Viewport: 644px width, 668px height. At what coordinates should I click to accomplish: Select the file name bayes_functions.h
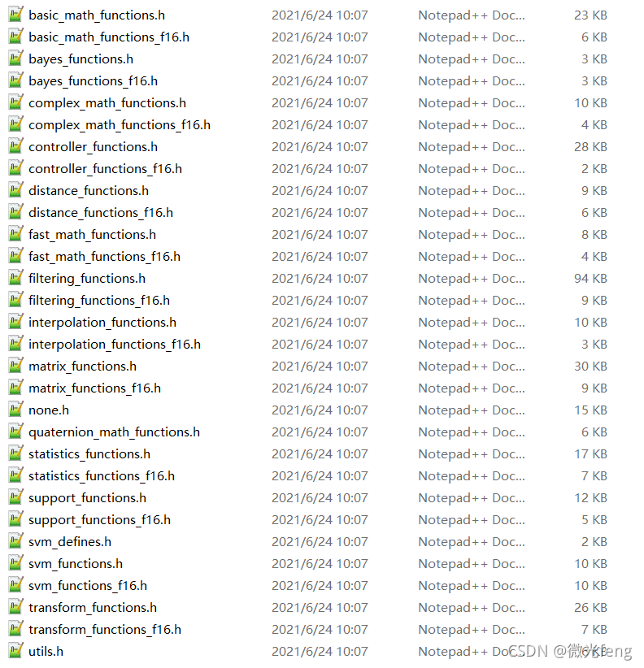(81, 59)
